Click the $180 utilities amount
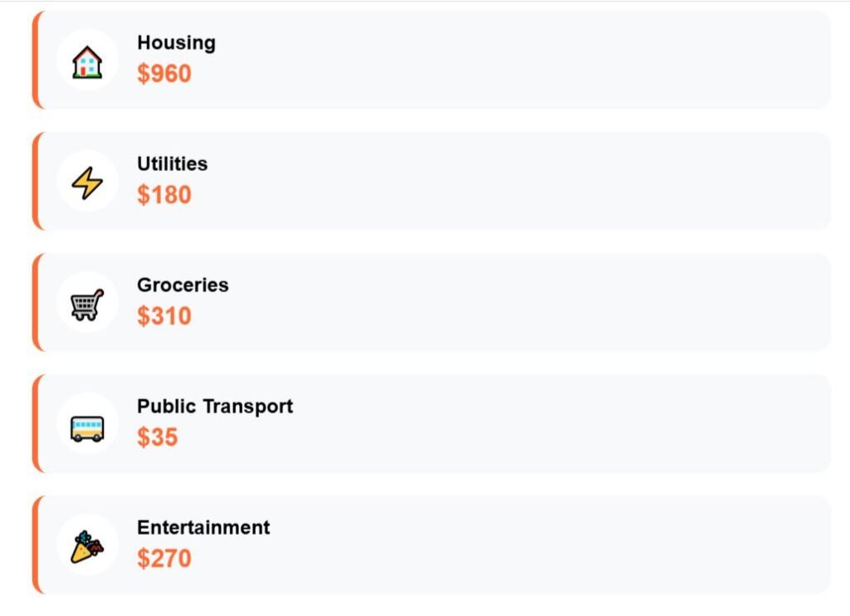 pos(164,195)
